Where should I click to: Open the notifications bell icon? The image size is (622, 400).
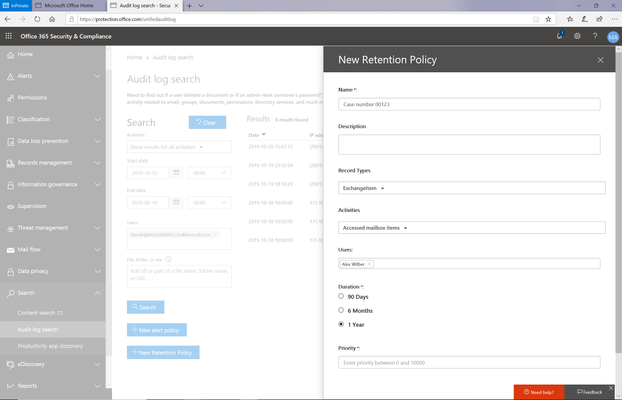point(559,36)
